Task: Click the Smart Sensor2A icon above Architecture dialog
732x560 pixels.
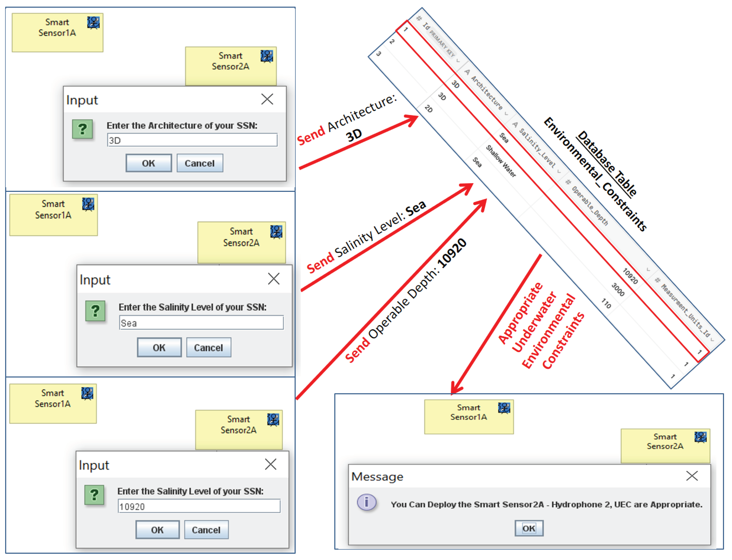Action: pos(267,56)
